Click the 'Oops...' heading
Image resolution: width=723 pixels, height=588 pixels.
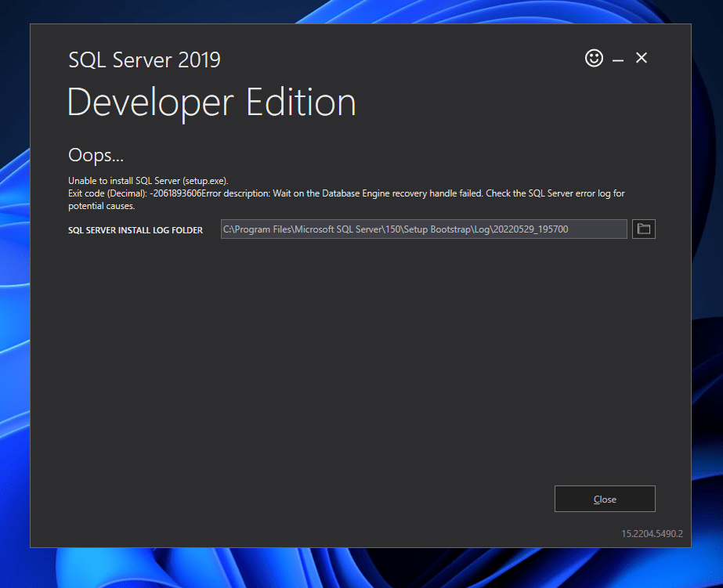tap(96, 155)
